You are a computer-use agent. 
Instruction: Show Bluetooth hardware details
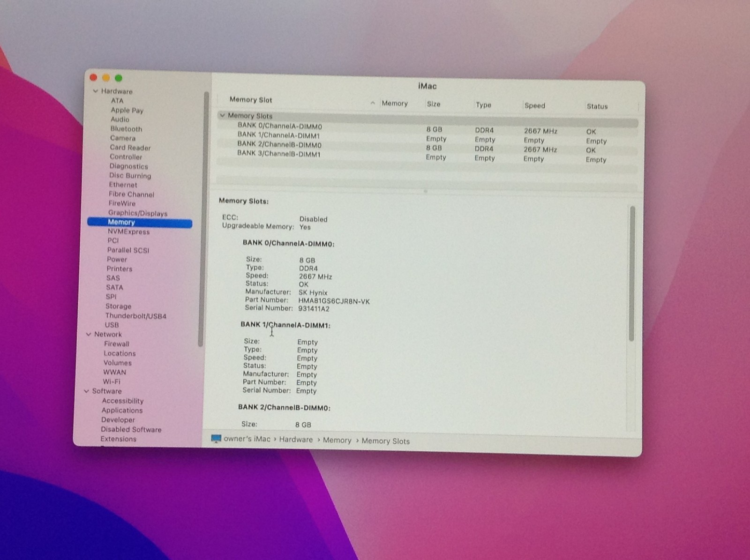[x=126, y=129]
